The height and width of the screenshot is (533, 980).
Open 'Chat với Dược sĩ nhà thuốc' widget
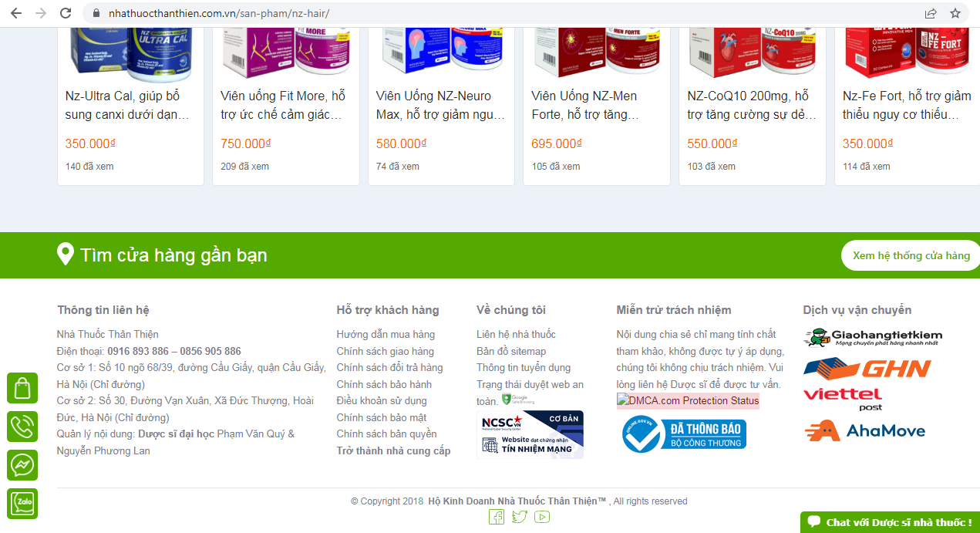[890, 522]
